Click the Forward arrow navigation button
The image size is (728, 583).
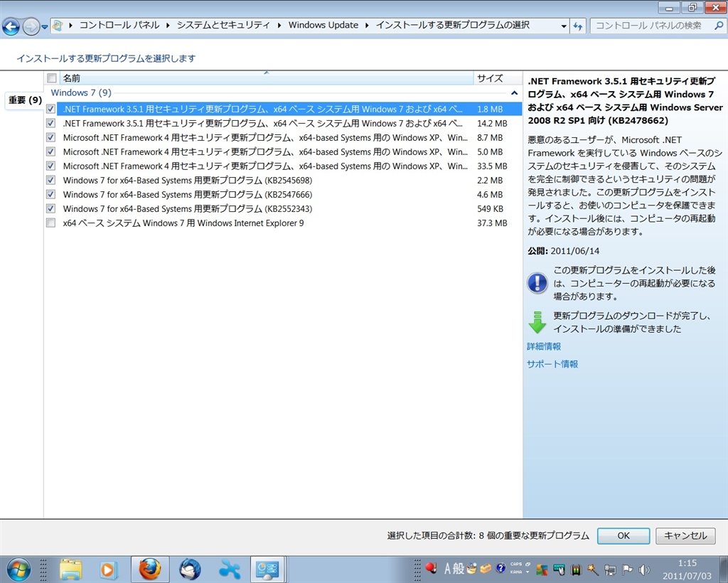[x=31, y=26]
